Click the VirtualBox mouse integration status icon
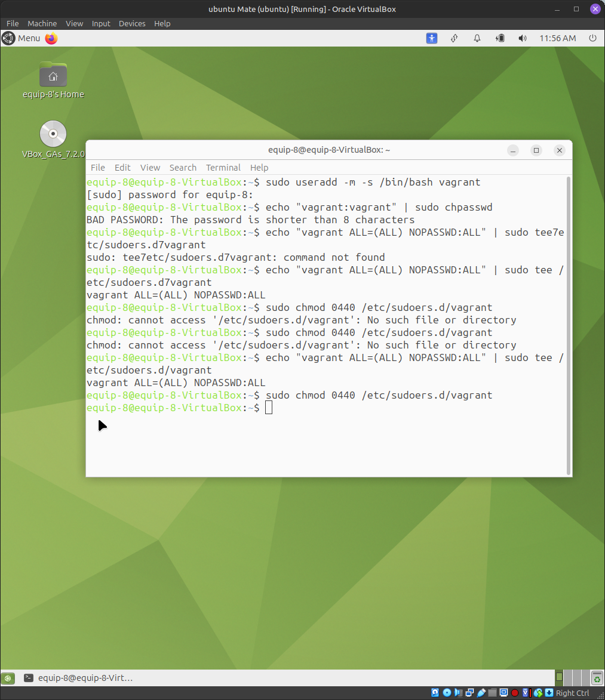This screenshot has width=605, height=700. coord(538,693)
